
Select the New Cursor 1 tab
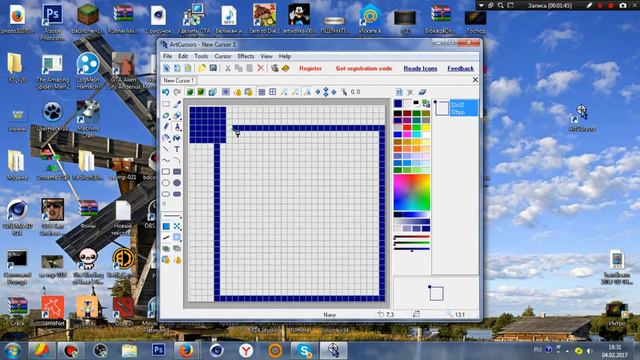179,80
